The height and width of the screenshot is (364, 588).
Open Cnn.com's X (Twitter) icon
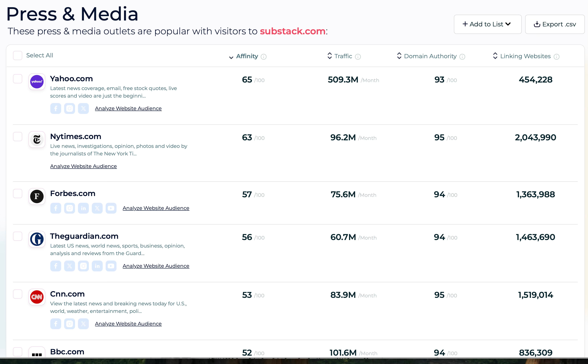click(x=83, y=324)
